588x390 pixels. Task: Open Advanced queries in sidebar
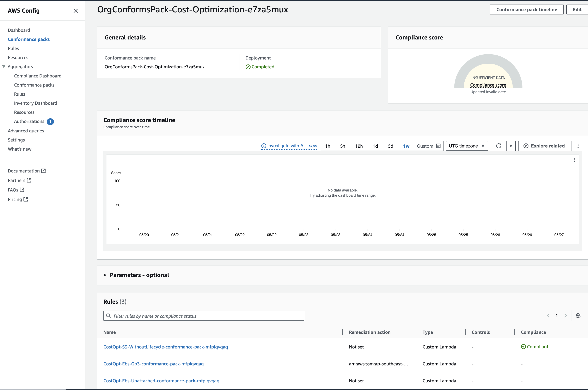tap(26, 131)
